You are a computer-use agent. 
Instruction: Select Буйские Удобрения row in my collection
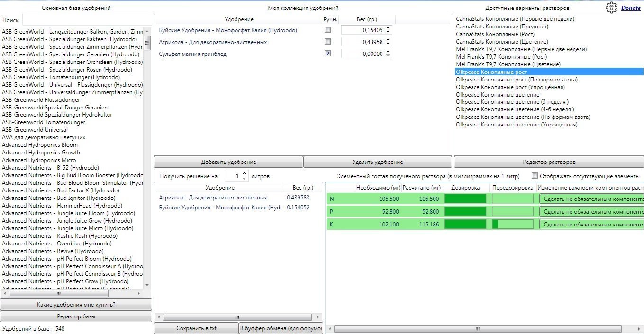coord(228,30)
